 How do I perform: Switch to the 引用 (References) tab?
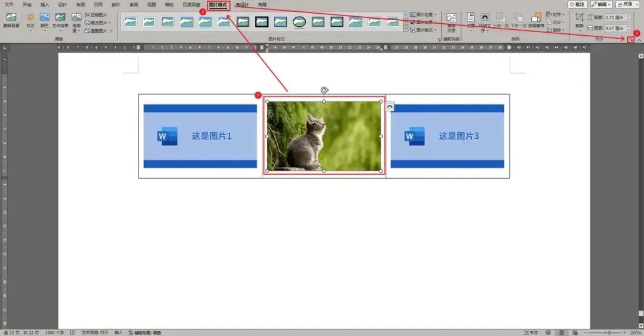point(98,5)
